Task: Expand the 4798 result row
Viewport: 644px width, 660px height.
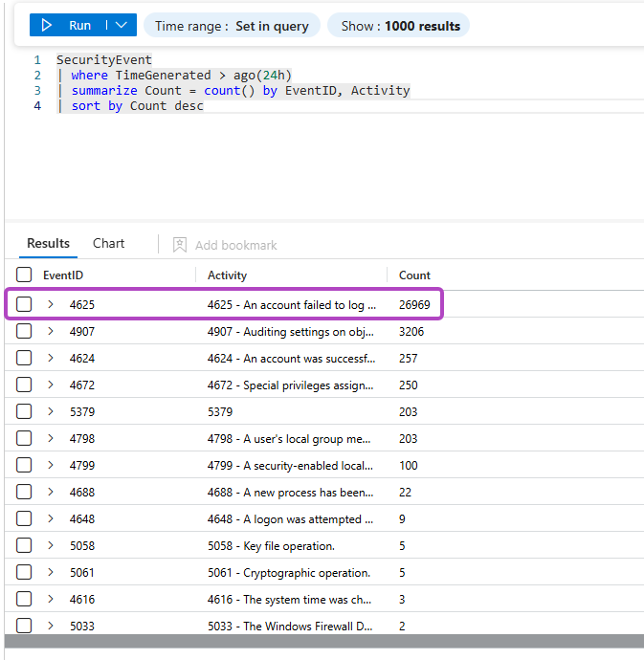Action: pos(51,438)
